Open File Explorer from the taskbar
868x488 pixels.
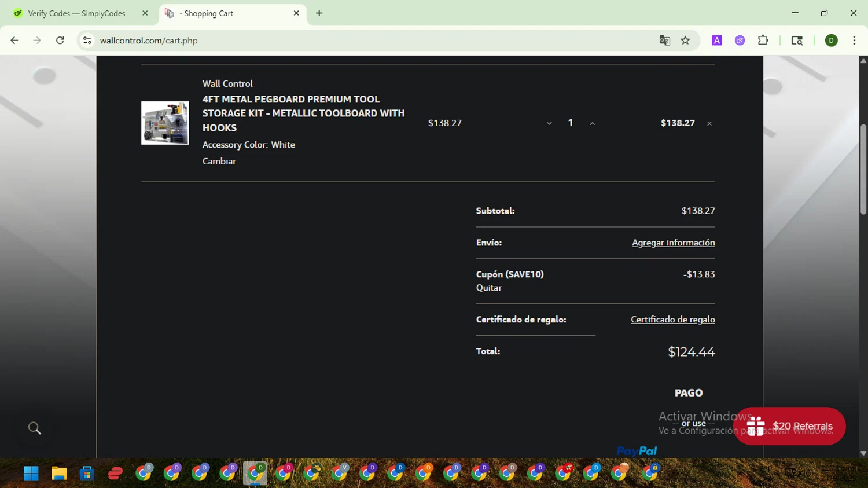point(59,474)
